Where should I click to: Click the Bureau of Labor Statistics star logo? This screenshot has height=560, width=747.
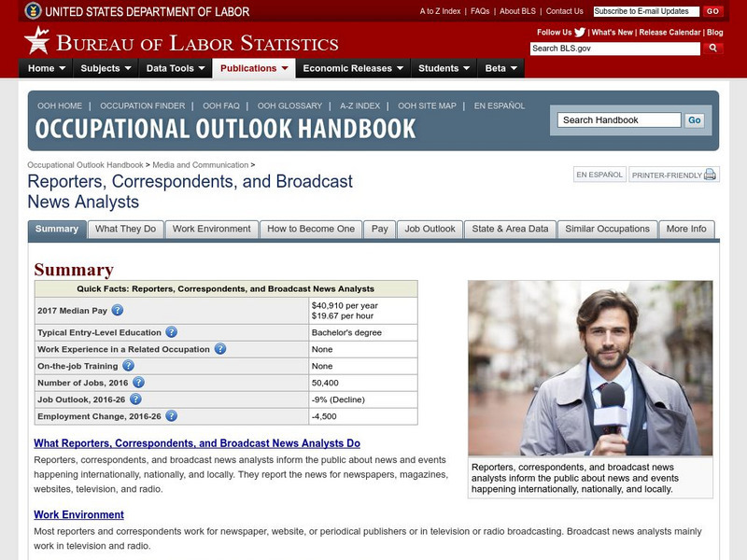(x=36, y=41)
